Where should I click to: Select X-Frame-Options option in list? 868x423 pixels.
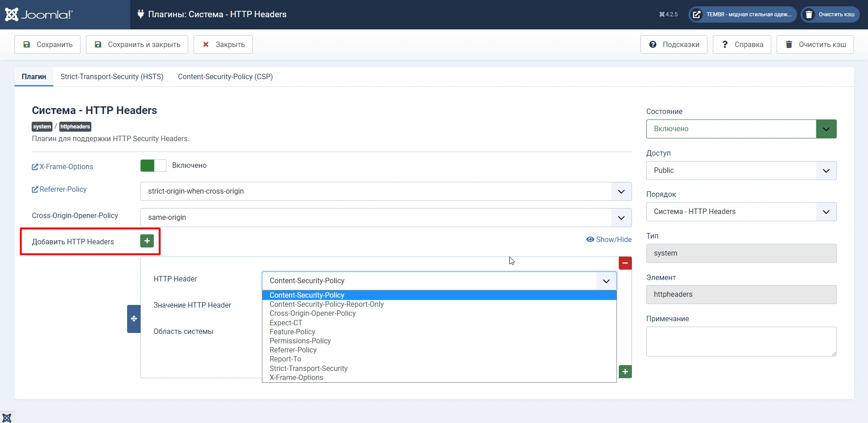click(x=439, y=377)
